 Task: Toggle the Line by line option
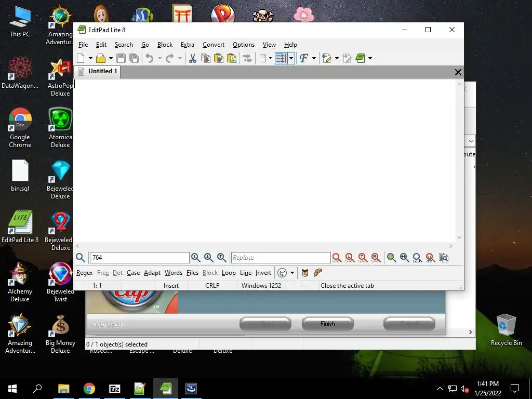[246, 273]
